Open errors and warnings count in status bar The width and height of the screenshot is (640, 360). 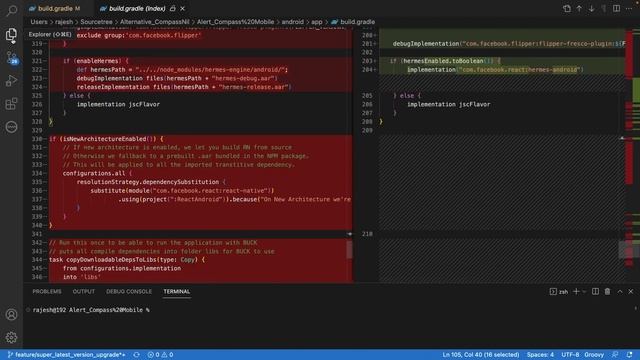point(160,355)
